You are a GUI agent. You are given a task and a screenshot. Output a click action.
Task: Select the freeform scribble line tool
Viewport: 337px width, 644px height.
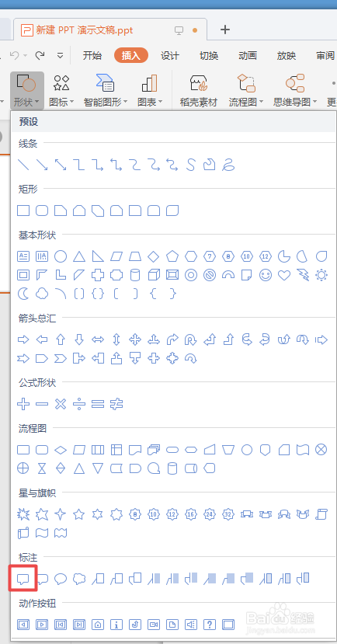pyautogui.click(x=228, y=165)
